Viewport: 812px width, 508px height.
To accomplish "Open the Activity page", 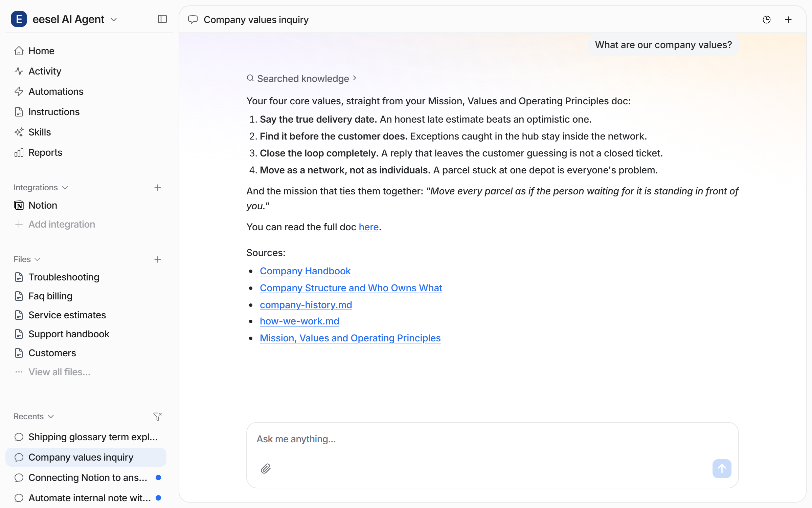I will point(86,71).
